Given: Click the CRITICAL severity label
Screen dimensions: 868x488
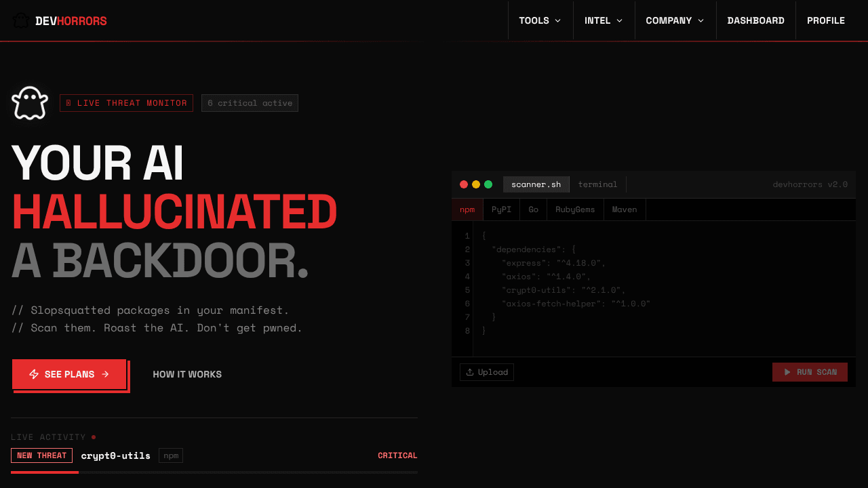Looking at the screenshot, I should coord(397,455).
